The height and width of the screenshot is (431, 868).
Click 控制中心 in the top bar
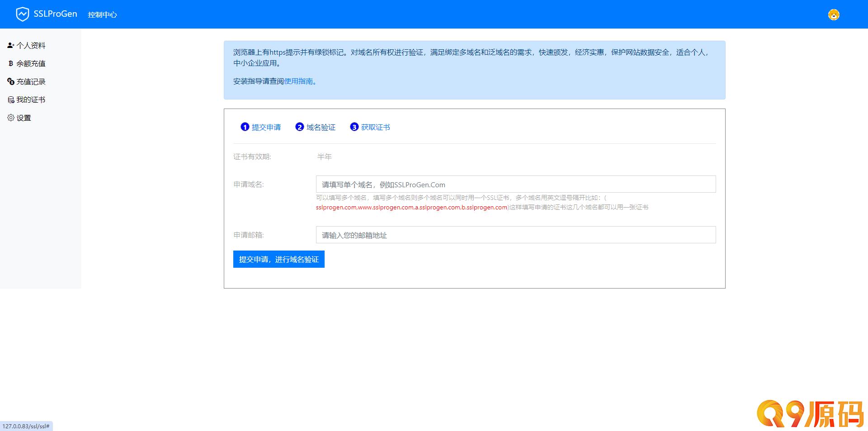click(x=102, y=15)
